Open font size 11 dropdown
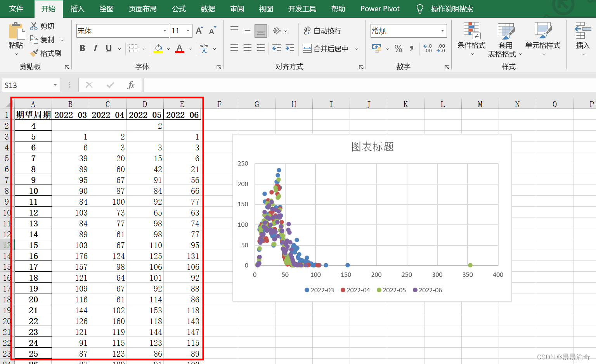Screen dimensions: 596x364 coord(188,31)
